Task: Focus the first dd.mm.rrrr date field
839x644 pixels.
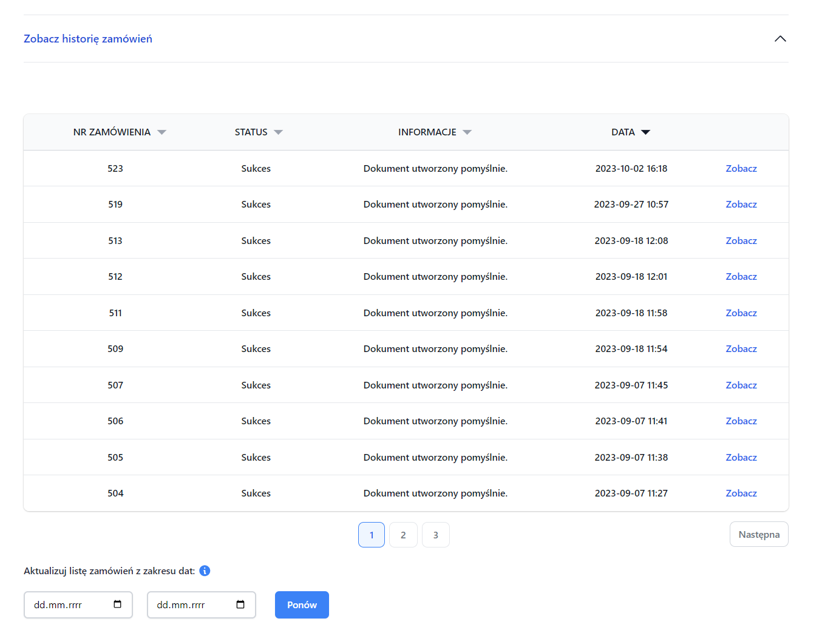Action: (78, 605)
